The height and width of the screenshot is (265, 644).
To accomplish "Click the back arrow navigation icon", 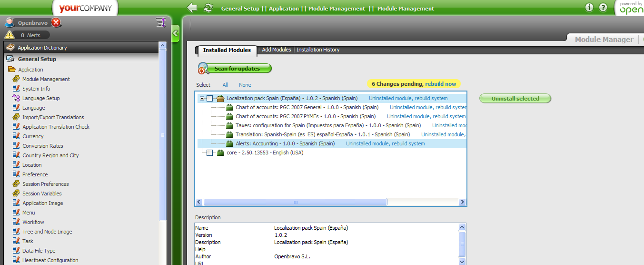I will pos(192,8).
